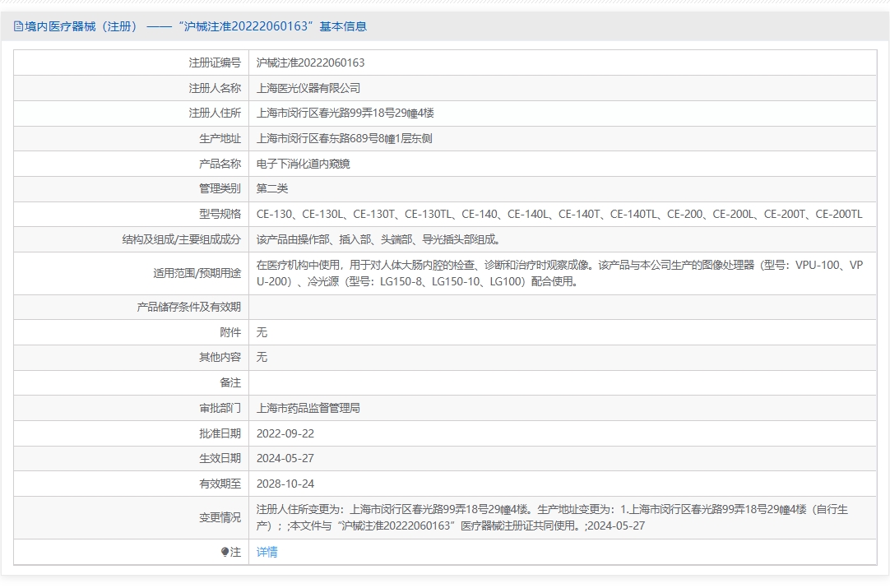Click the 结构及组成/主要组成成分 label

coord(181,239)
